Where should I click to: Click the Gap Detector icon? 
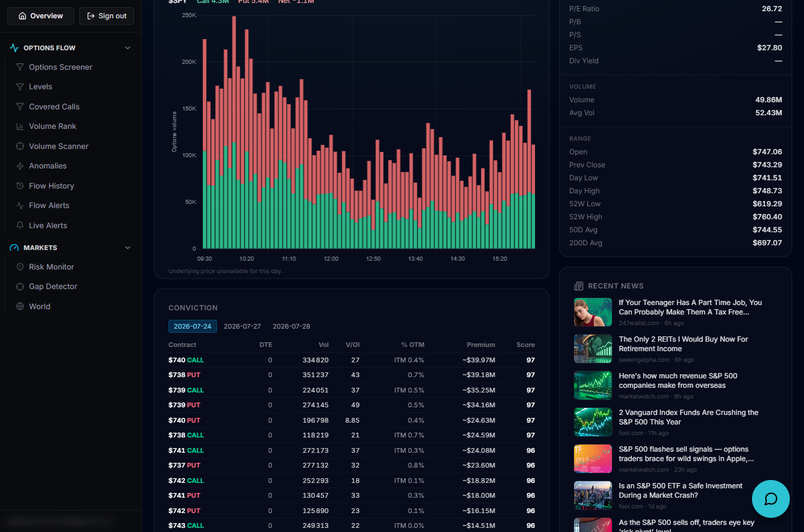20,287
